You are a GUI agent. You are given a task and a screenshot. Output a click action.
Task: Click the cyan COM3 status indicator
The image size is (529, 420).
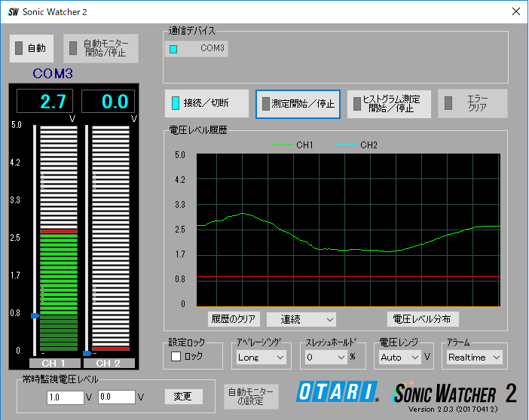[173, 49]
